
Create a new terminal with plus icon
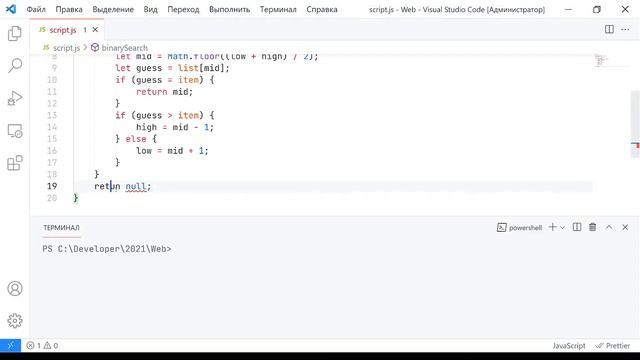click(552, 227)
